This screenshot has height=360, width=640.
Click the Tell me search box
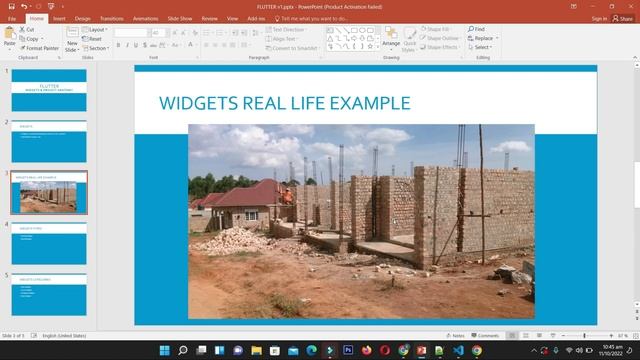[311, 18]
